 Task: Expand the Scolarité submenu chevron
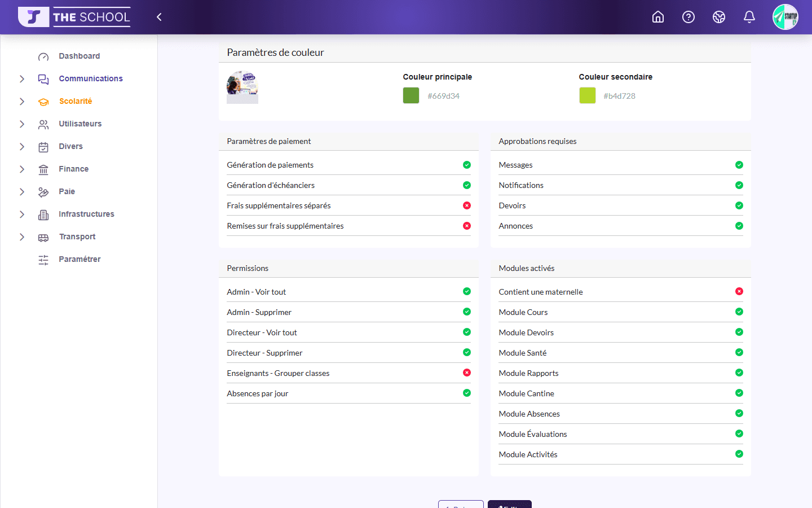(22, 102)
